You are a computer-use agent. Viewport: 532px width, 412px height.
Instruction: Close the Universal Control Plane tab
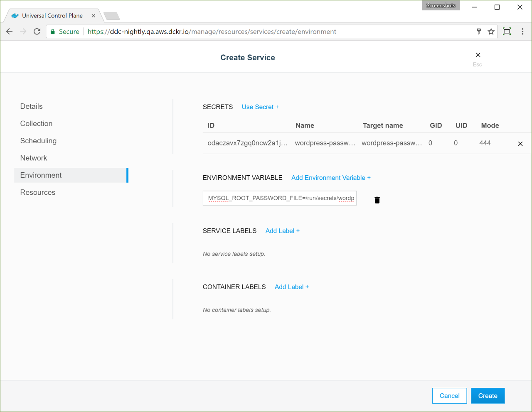pos(94,16)
